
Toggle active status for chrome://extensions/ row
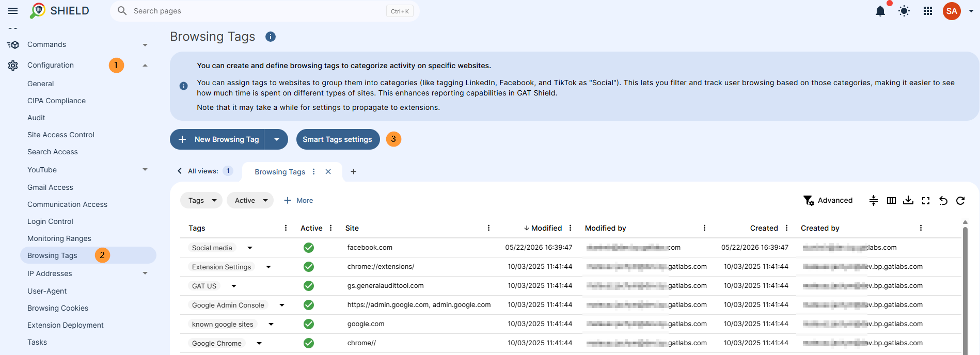309,267
